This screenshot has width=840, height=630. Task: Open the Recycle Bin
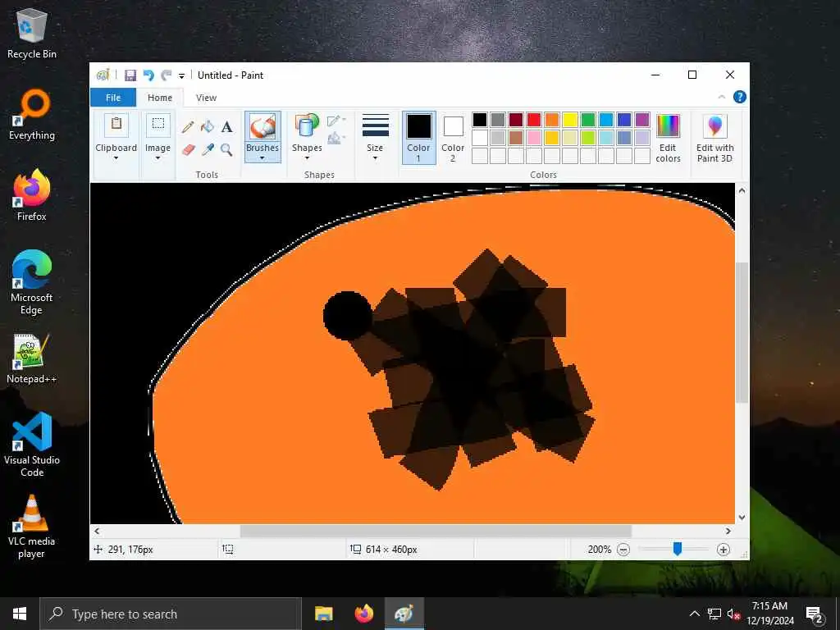coord(32,34)
